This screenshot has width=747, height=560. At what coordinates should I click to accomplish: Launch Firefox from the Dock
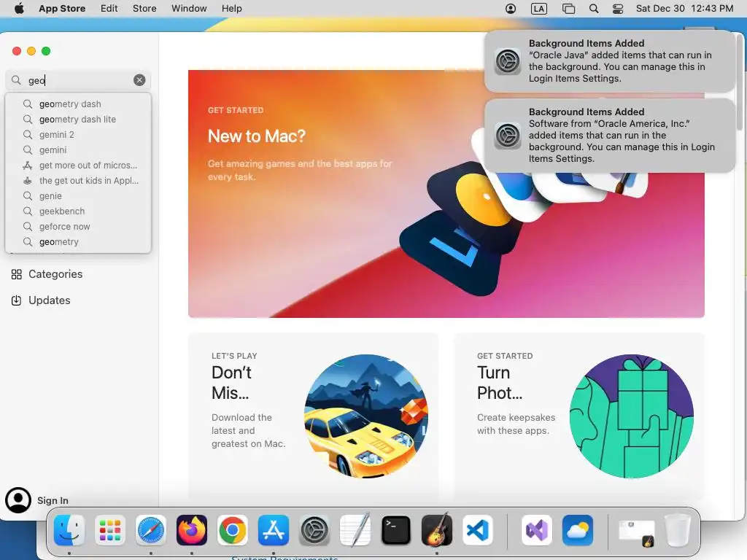pyautogui.click(x=192, y=530)
